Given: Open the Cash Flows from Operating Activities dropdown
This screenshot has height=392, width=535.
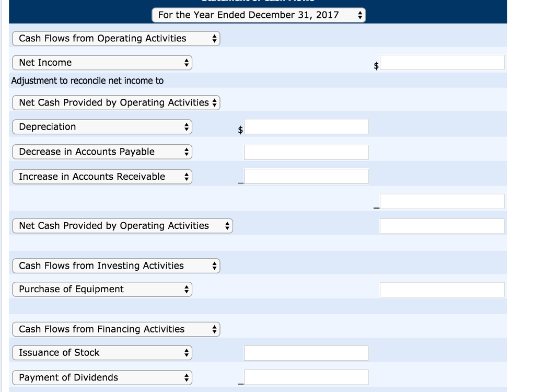Looking at the screenshot, I should pos(116,39).
